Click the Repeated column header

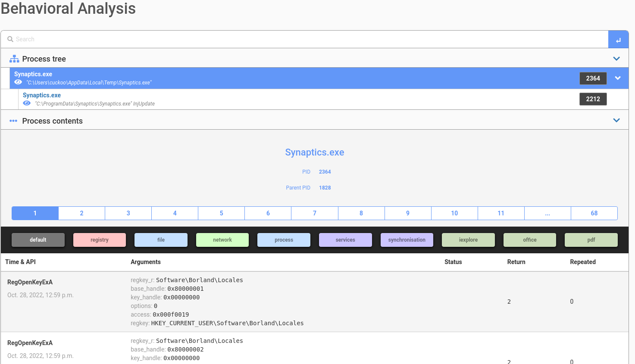pyautogui.click(x=583, y=262)
